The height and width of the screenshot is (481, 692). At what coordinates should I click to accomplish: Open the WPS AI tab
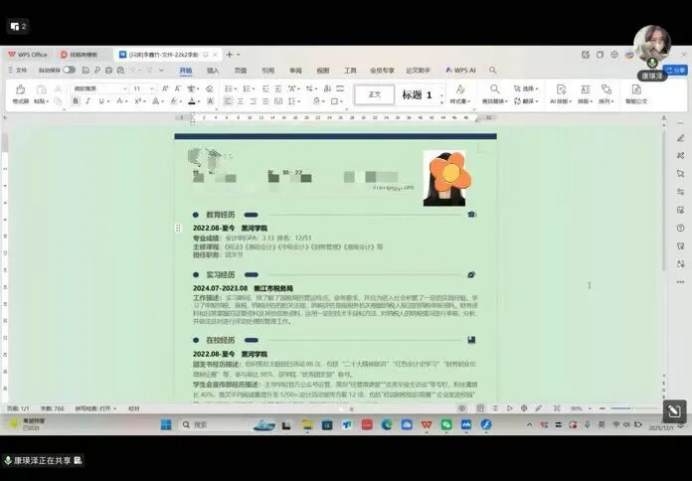(461, 70)
